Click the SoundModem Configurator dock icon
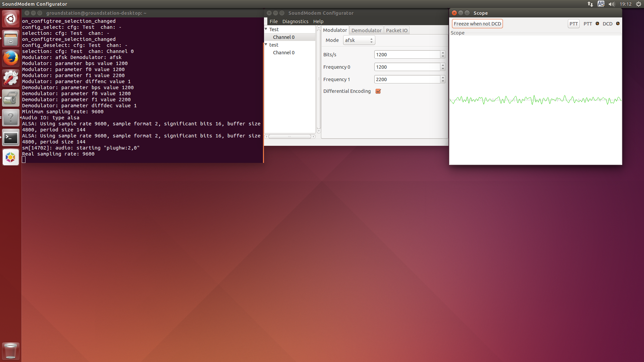Viewport: 644px width, 362px height. click(11, 98)
